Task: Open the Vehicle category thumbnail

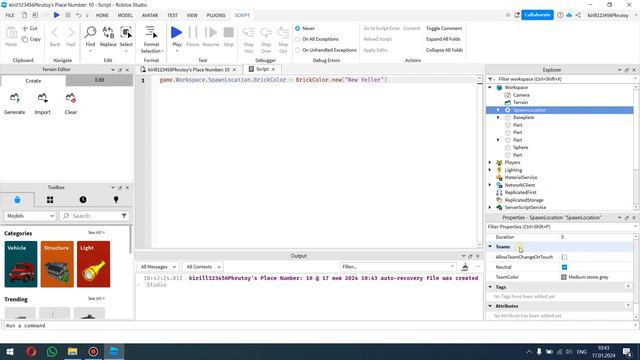Action: point(21,264)
